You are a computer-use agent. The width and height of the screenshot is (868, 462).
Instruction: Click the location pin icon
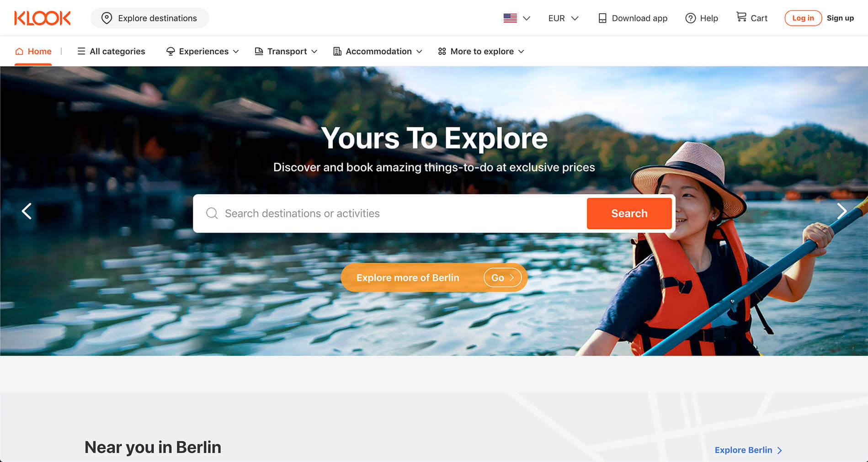tap(107, 18)
